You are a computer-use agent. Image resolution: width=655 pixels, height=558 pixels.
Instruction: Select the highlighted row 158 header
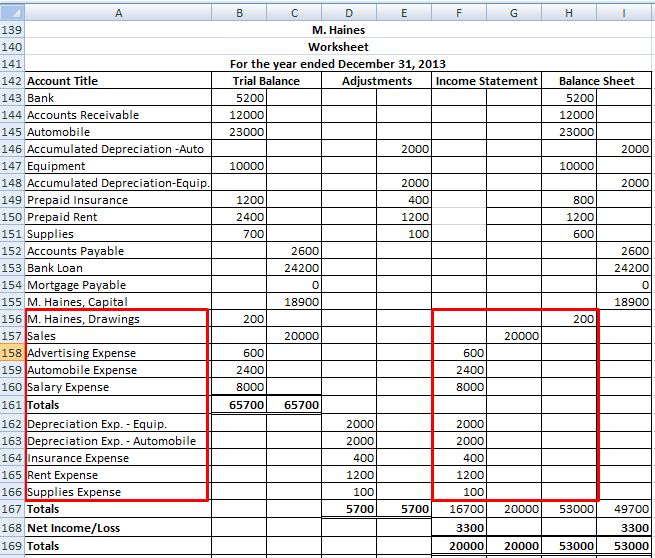click(x=12, y=353)
